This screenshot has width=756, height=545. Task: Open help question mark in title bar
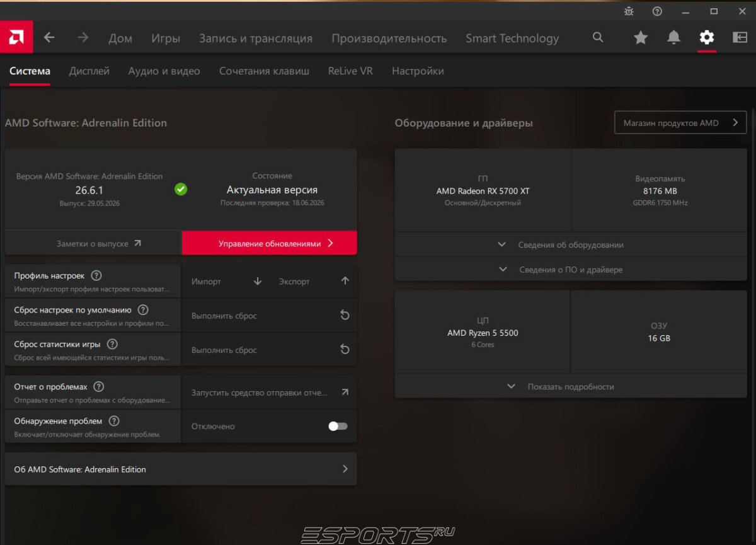coord(657,11)
